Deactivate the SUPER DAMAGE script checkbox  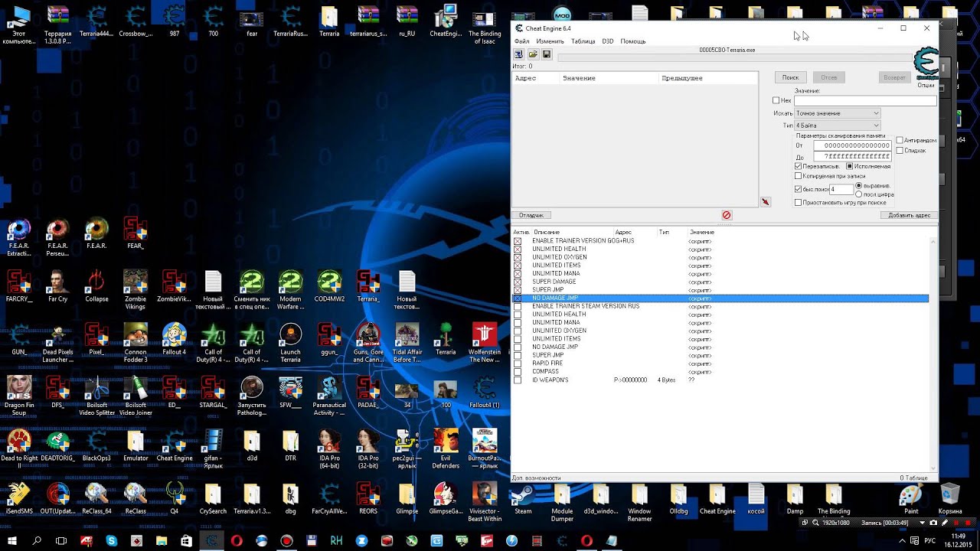point(518,282)
